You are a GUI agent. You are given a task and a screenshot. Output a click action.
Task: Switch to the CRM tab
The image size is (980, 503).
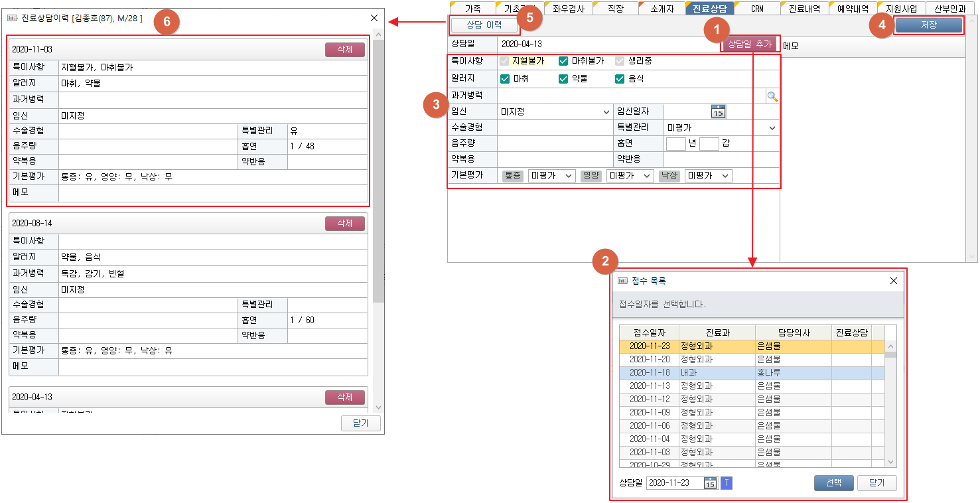pyautogui.click(x=757, y=9)
